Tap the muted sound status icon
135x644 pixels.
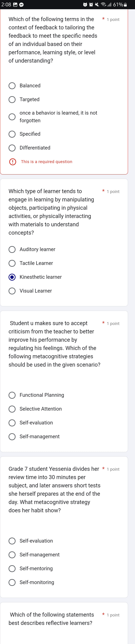(x=97, y=5)
